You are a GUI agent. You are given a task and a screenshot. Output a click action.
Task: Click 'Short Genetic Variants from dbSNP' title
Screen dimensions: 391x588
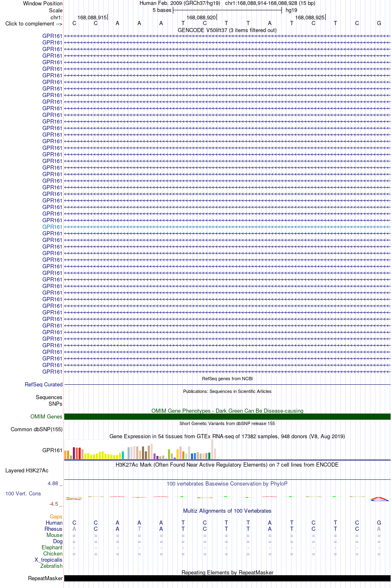(227, 423)
